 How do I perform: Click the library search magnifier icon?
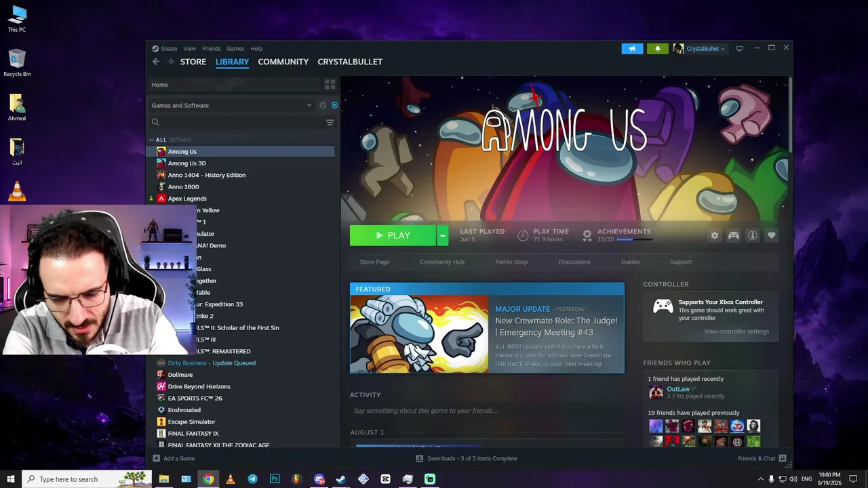coord(155,122)
